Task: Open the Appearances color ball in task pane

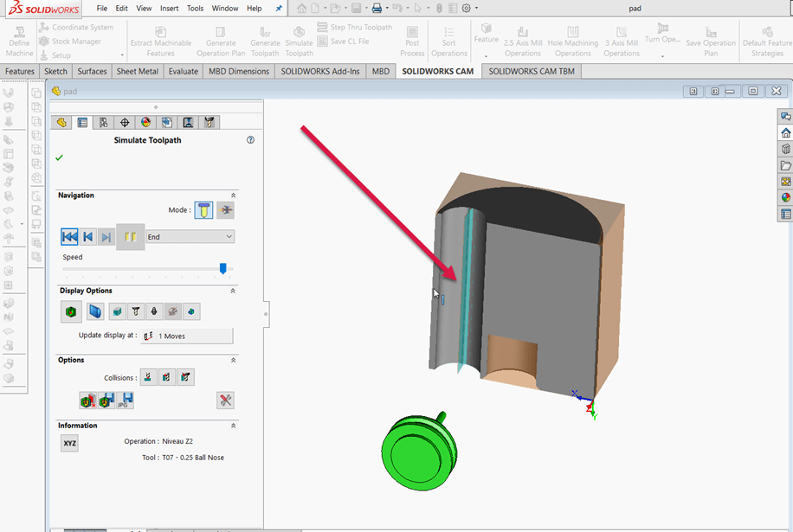Action: click(x=785, y=197)
